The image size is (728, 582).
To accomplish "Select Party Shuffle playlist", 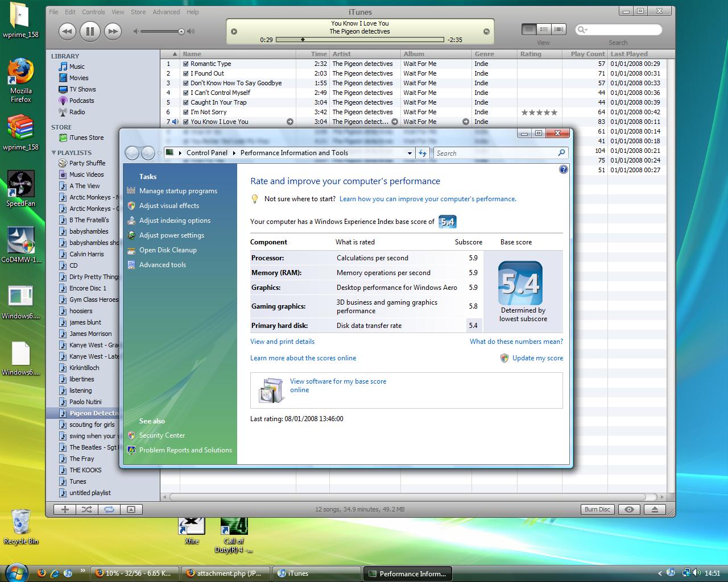I will (87, 163).
